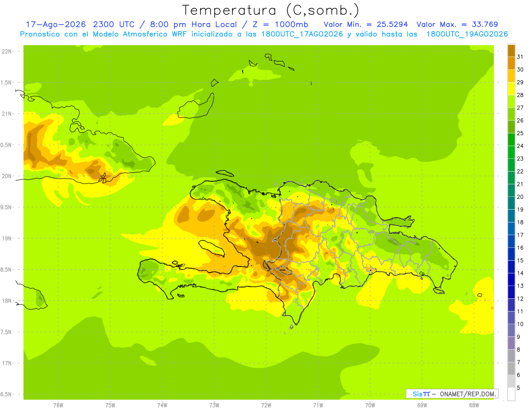Image resolution: width=532 pixels, height=411 pixels.
Task: Click the green segment between 26 and 27
Action: pos(511,114)
